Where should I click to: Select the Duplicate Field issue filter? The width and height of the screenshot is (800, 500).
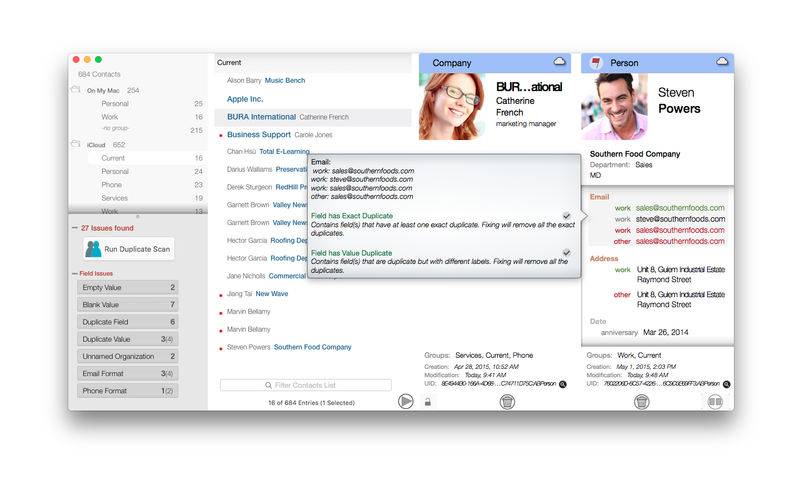point(128,322)
